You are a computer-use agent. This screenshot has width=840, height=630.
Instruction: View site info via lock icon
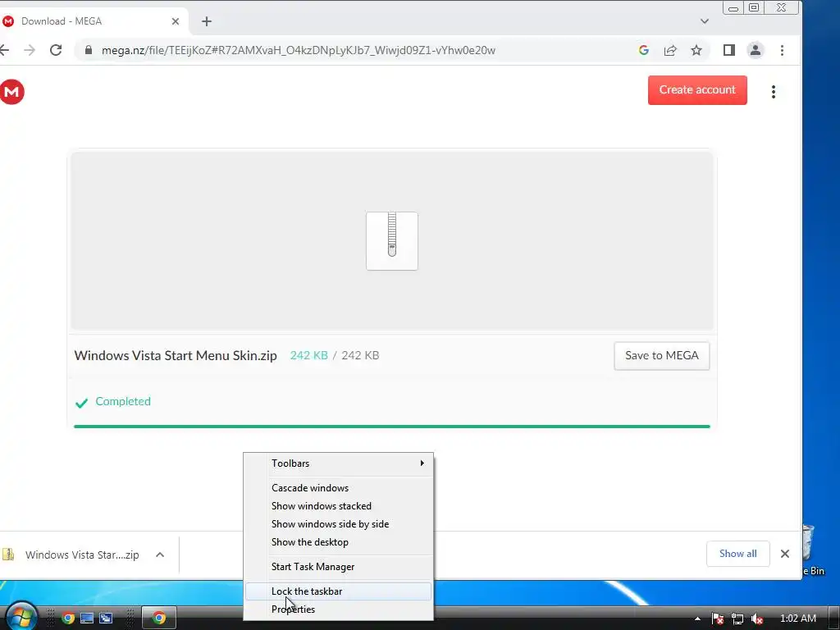pos(89,50)
